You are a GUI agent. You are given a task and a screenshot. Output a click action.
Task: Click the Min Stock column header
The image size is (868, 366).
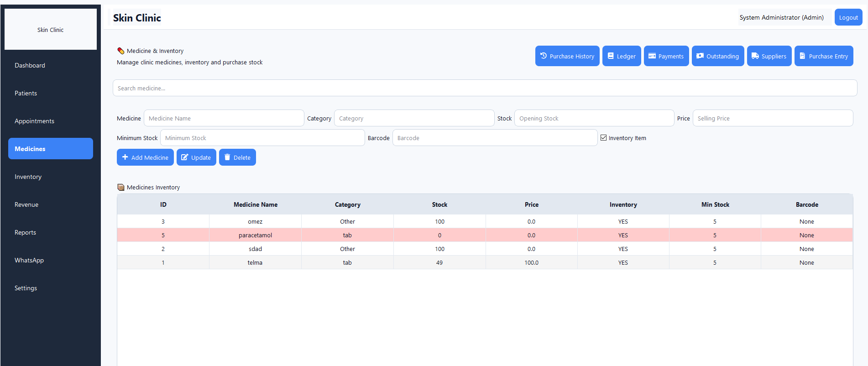(715, 204)
